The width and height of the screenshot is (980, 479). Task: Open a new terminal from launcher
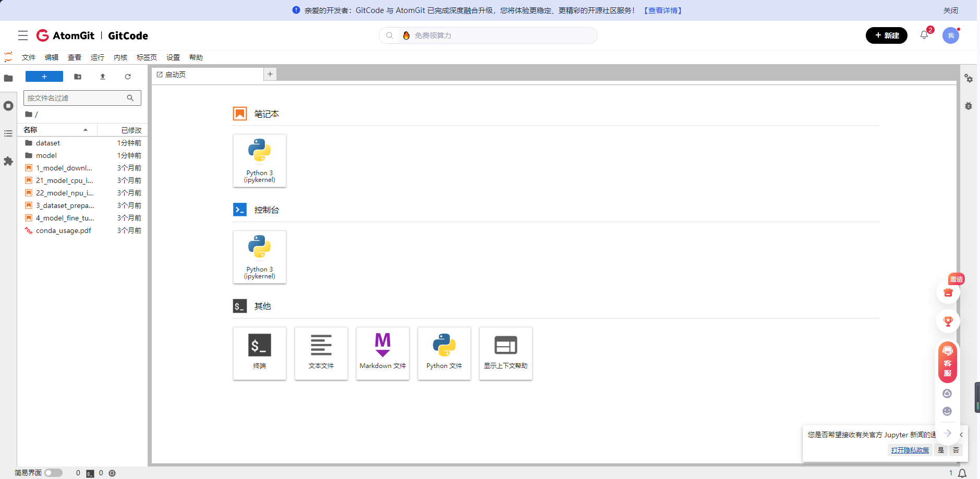pyautogui.click(x=260, y=353)
